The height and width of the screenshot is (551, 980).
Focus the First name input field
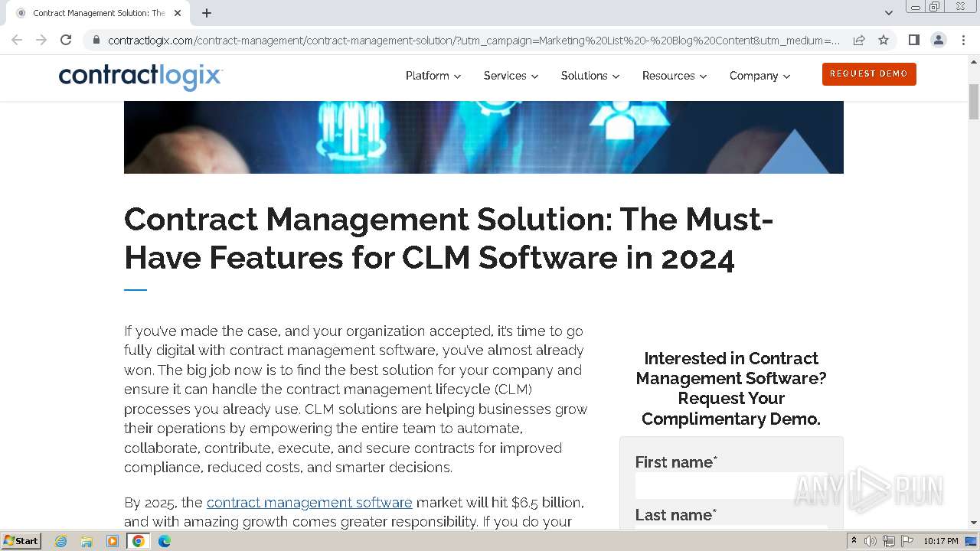pos(731,486)
